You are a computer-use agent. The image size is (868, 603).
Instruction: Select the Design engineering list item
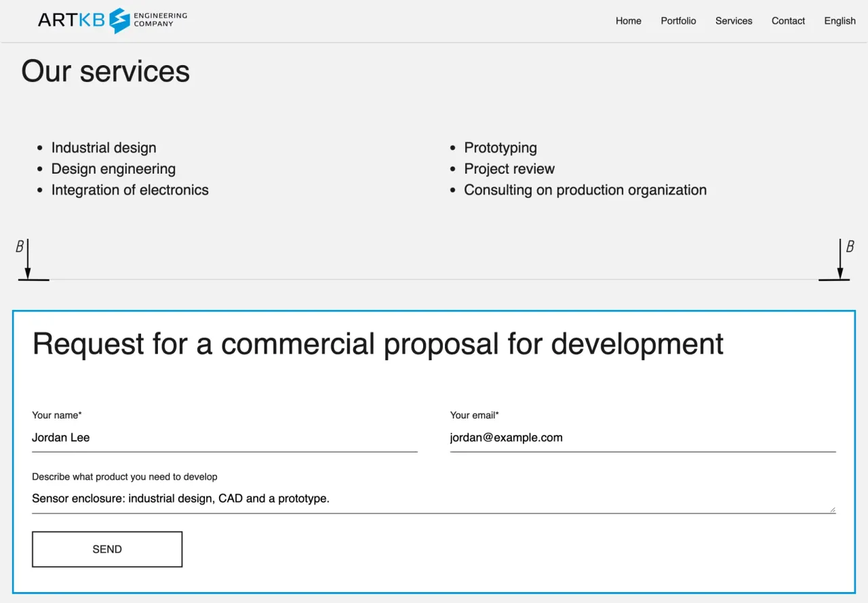point(113,169)
